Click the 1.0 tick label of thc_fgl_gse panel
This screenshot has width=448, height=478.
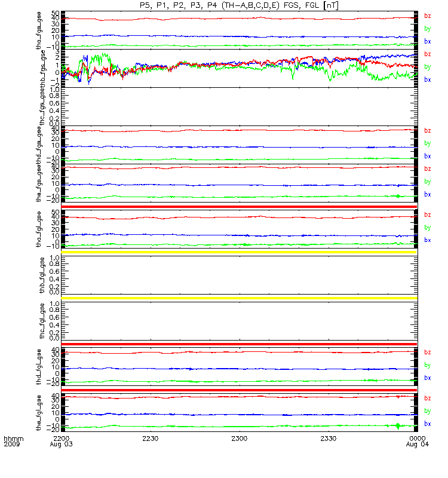click(54, 304)
